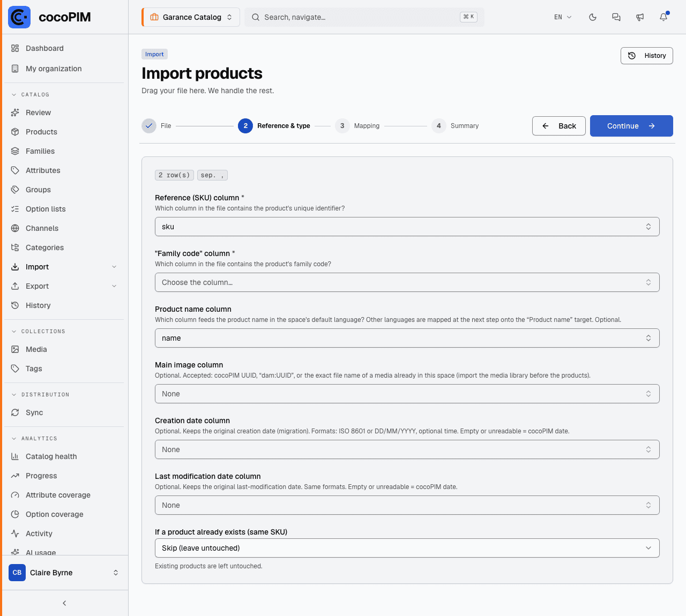Open the Activity page
686x616 pixels.
click(x=64, y=534)
